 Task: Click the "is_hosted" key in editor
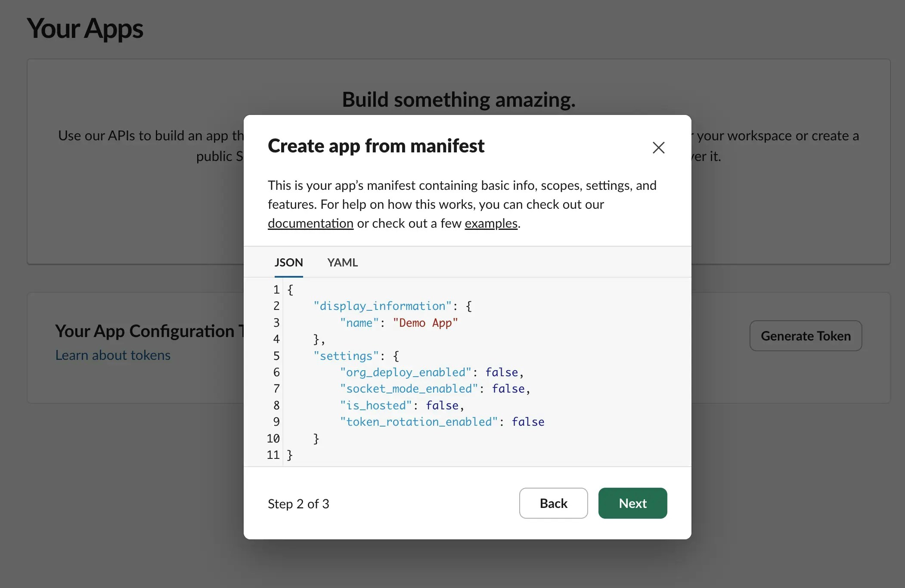click(x=375, y=405)
